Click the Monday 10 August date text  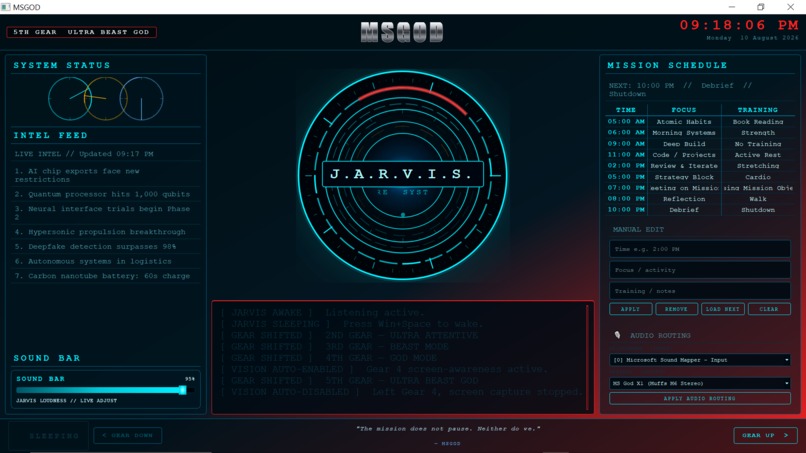pyautogui.click(x=753, y=38)
